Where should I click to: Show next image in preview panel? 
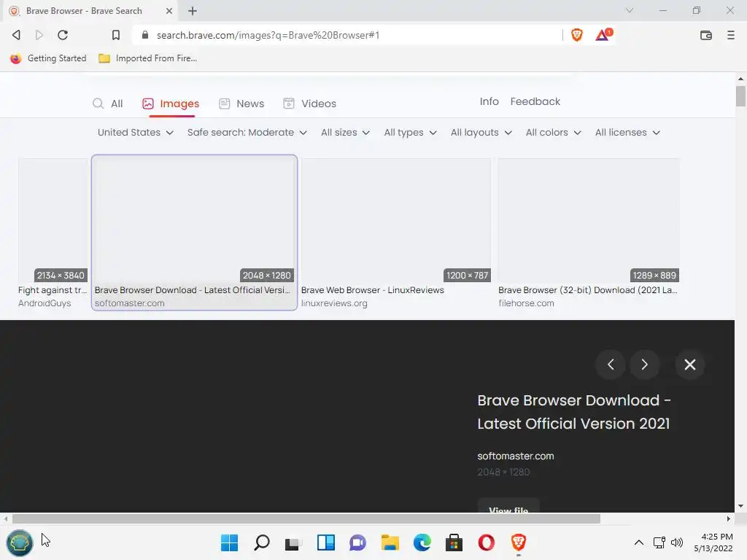645,365
